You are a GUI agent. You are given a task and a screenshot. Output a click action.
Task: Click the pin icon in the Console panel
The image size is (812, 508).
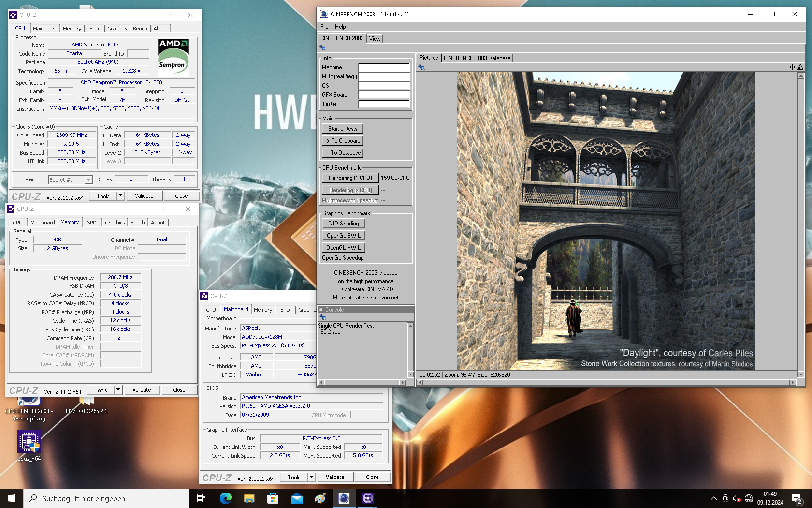pos(323,317)
